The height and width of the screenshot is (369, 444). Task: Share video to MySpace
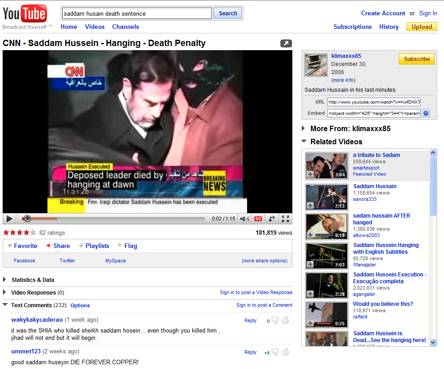point(115,261)
